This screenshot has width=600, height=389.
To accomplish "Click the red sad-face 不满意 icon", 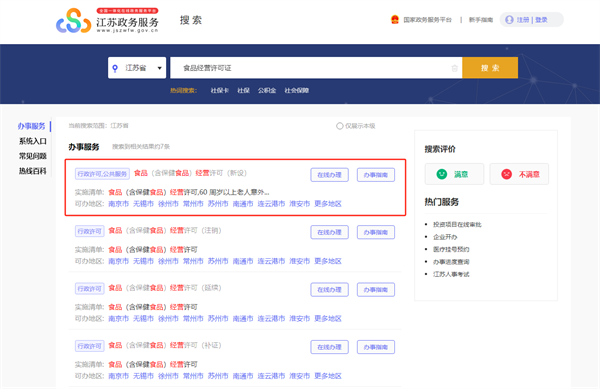I will pos(506,174).
